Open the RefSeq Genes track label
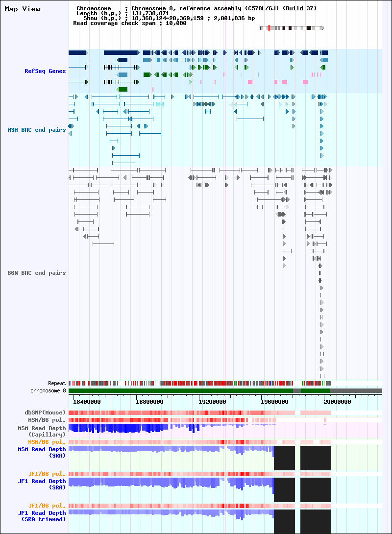The height and width of the screenshot is (534, 392). pos(45,71)
